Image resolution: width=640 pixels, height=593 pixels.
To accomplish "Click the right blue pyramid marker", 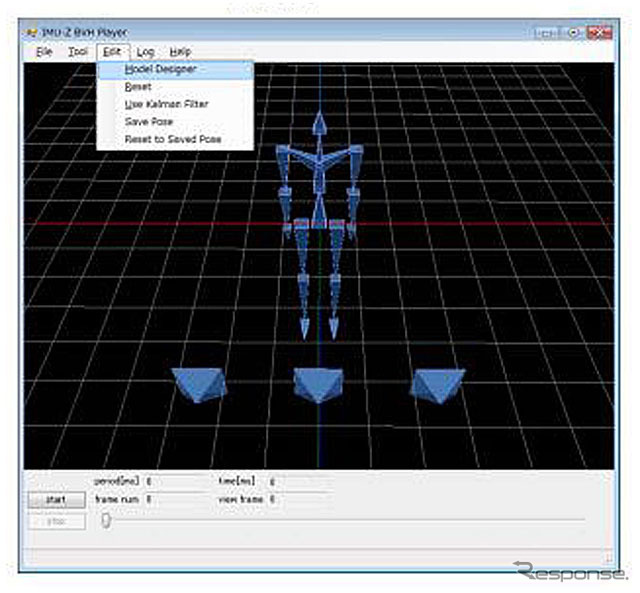I will 438,384.
